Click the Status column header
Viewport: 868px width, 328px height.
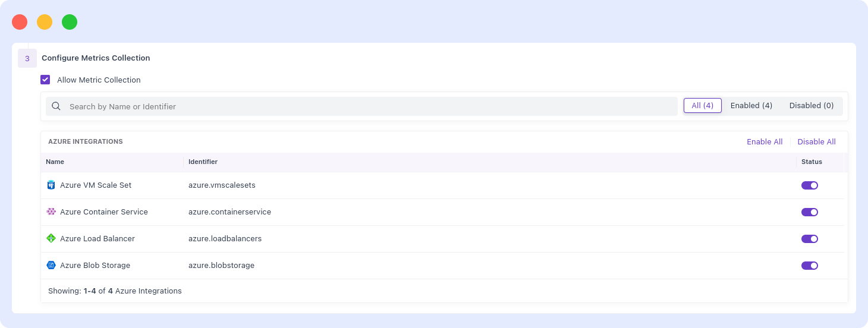pos(812,162)
